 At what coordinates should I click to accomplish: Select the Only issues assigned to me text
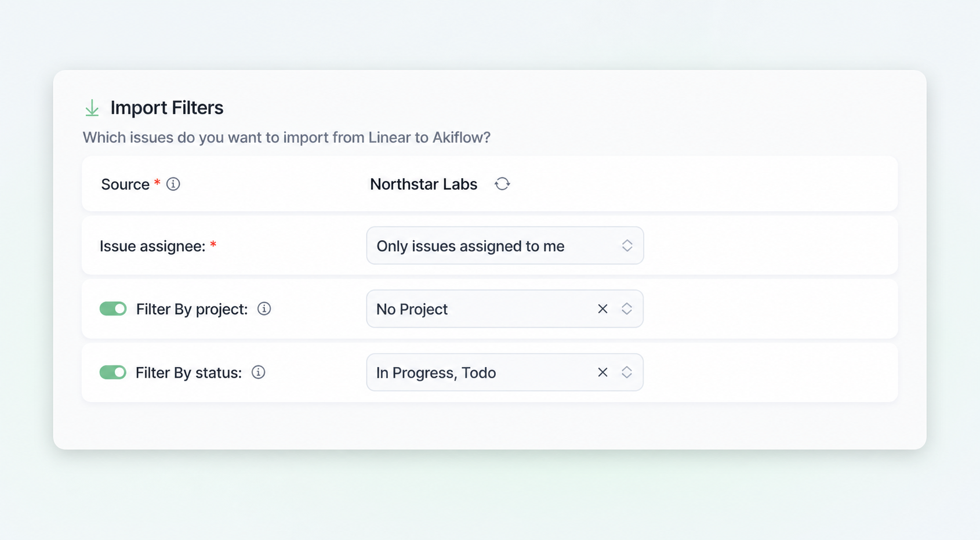[x=470, y=246]
